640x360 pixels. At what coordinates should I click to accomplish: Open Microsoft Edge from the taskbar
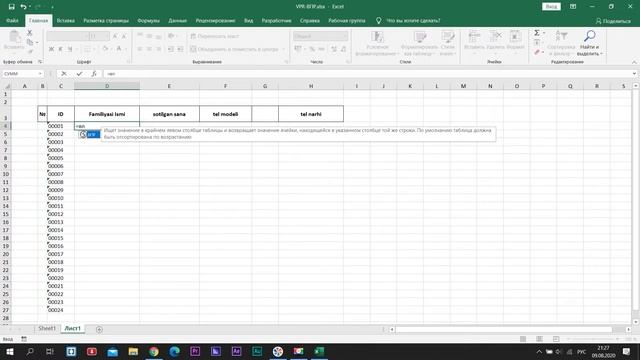pos(175,351)
